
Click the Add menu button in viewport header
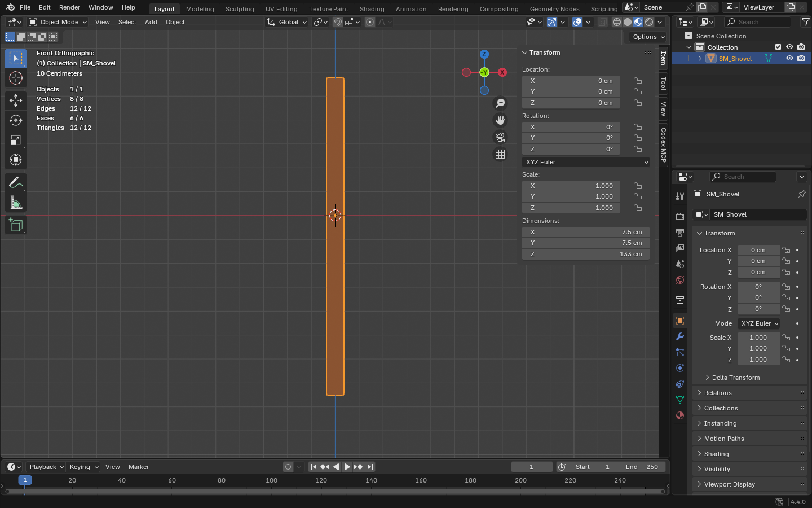point(151,22)
